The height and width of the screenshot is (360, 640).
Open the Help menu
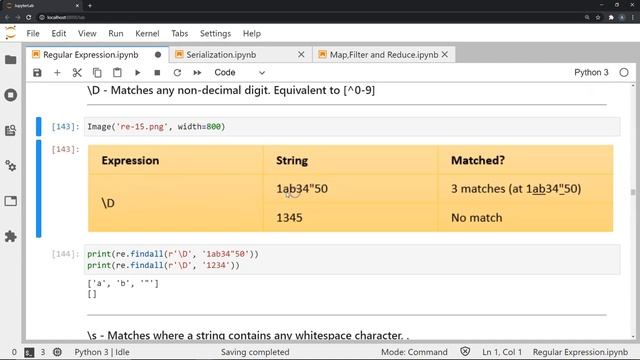[252, 33]
